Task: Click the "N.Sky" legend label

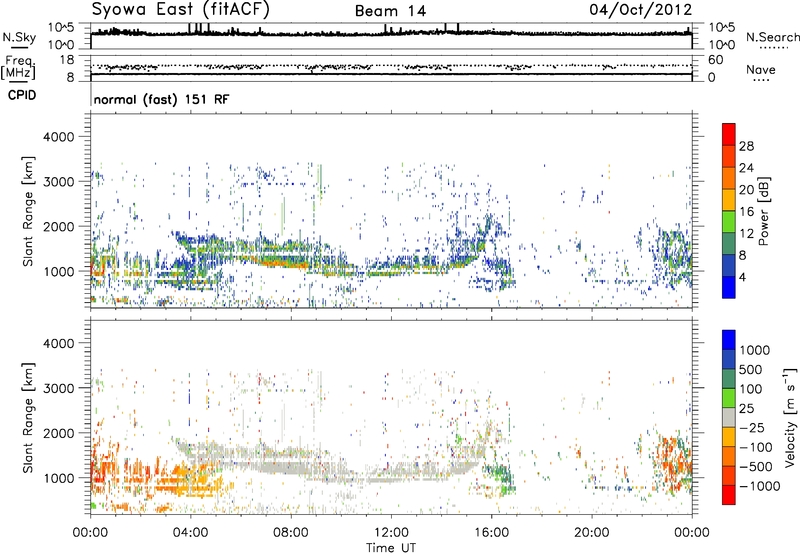Action: 19,37
